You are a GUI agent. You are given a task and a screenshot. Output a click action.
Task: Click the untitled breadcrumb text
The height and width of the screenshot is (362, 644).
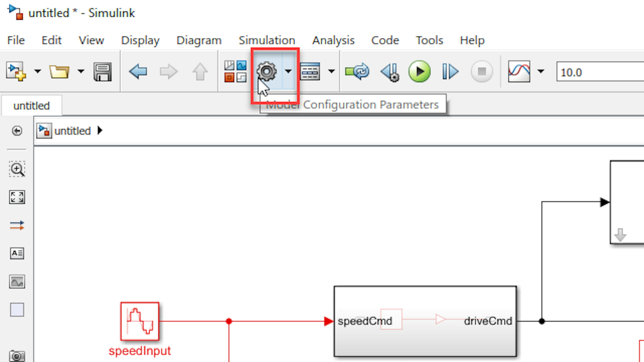[72, 131]
